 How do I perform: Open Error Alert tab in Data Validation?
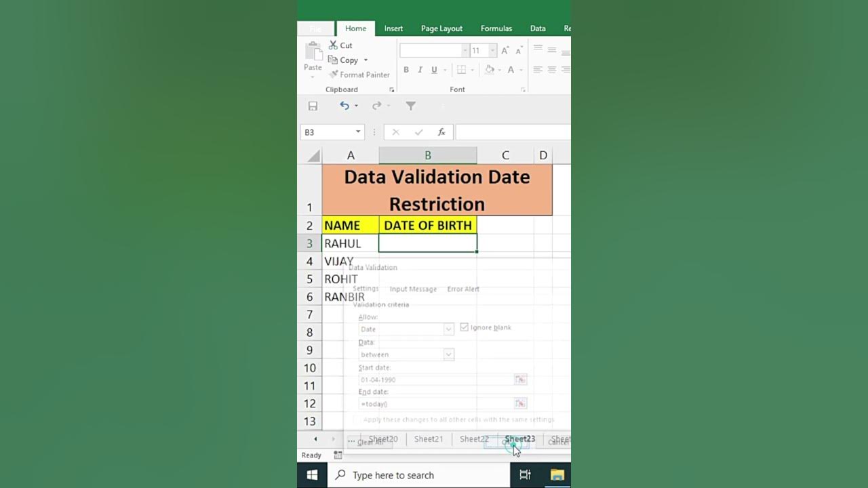tap(463, 289)
